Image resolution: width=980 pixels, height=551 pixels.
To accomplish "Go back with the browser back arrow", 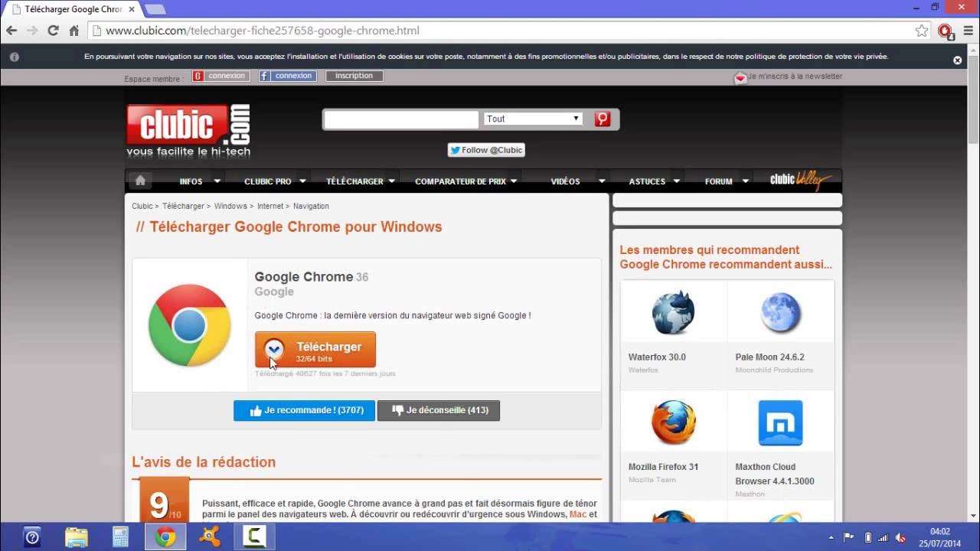I will [11, 31].
